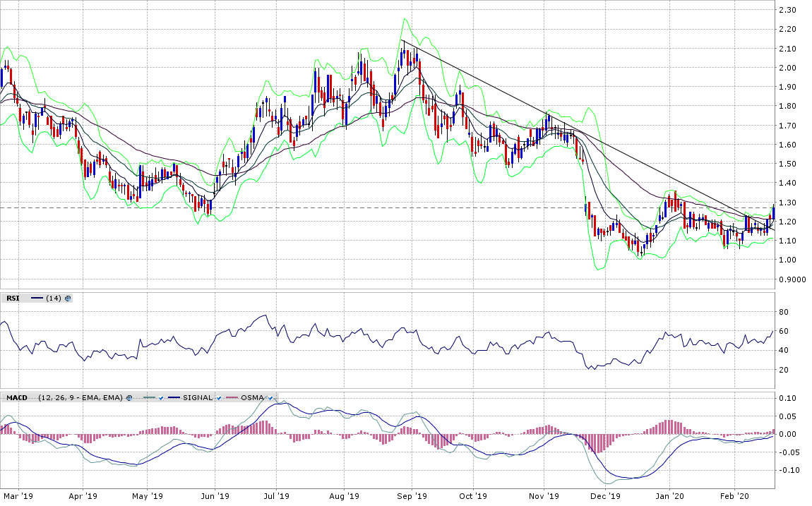Open RSI indicator settings icon
Image resolution: width=812 pixels, height=506 pixels.
(68, 299)
